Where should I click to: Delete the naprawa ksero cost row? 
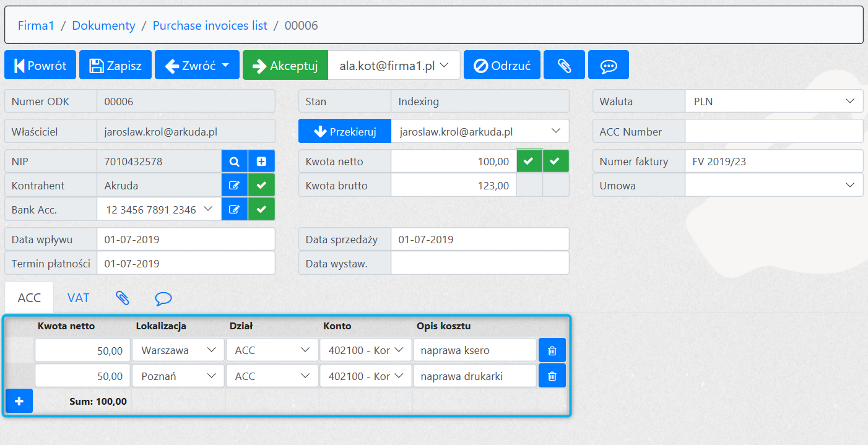click(x=552, y=350)
